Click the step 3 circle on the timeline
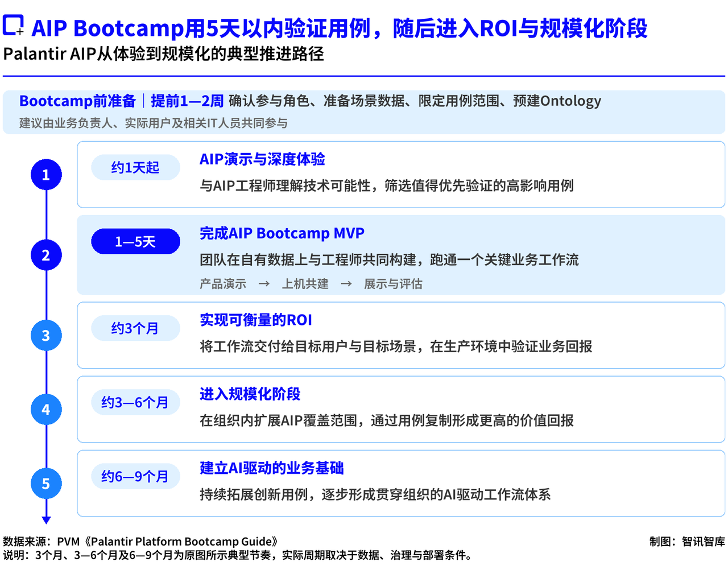728x578 pixels. [x=46, y=336]
